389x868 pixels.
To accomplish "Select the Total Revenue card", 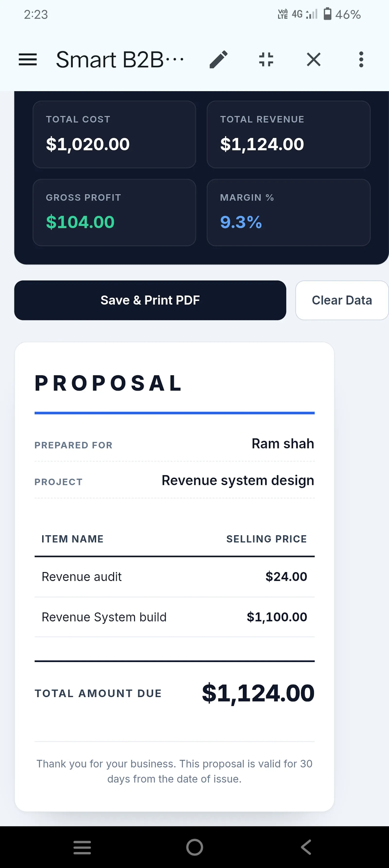I will point(288,134).
